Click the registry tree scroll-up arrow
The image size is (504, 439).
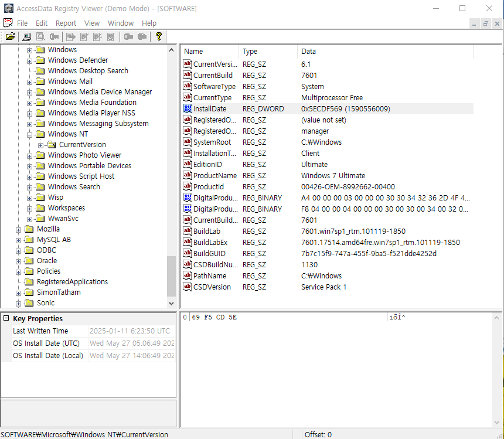[171, 50]
